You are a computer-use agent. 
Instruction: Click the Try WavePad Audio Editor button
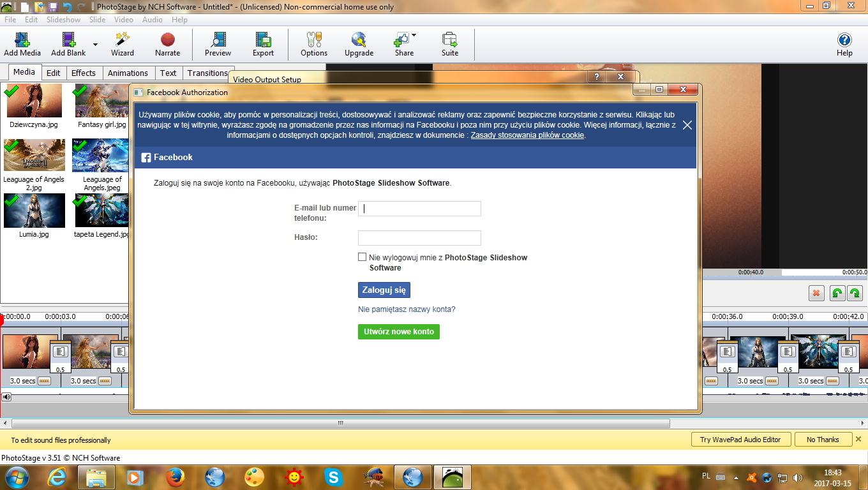click(740, 440)
